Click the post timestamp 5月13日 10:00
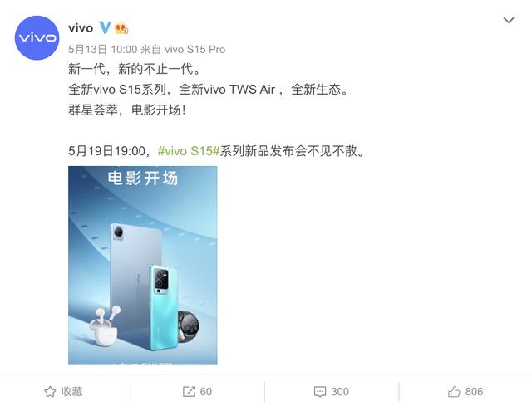 click(x=102, y=50)
